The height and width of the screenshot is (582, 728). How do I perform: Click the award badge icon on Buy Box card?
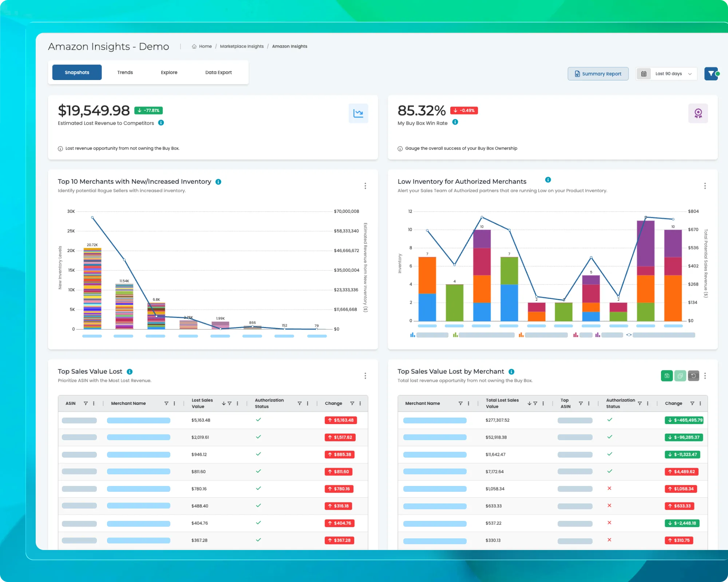click(x=698, y=113)
